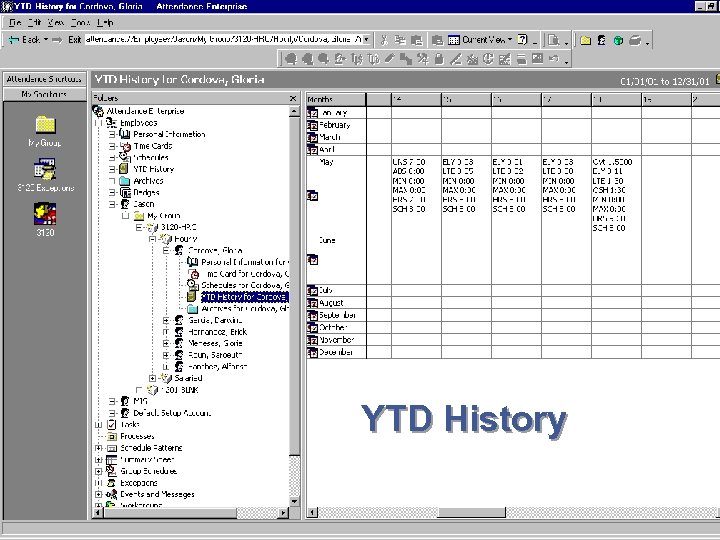
Task: Click the calendar icon beside December row
Action: point(312,353)
